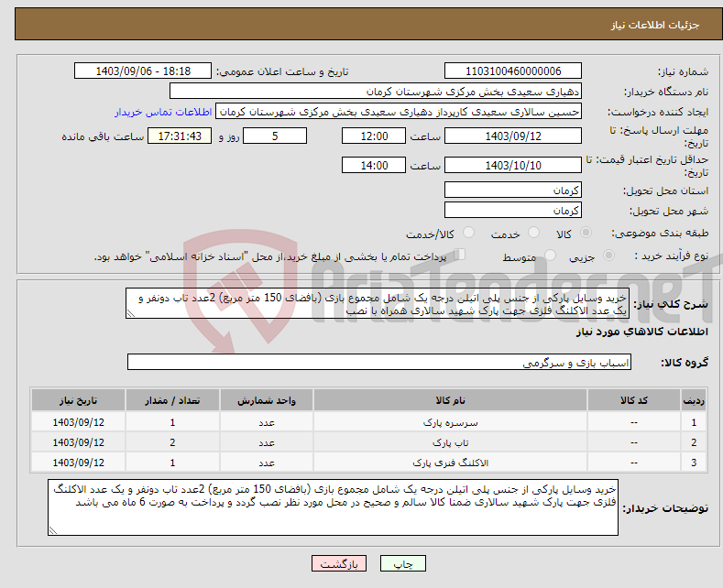
Task: Click the general description text area (شرح کلی نیاز)
Action: click(x=378, y=304)
